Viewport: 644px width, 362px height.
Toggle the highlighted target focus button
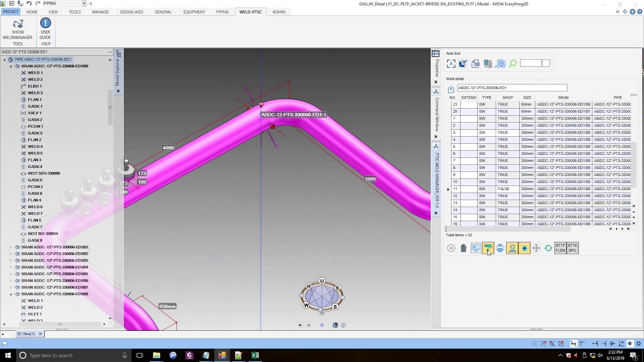coord(524,248)
